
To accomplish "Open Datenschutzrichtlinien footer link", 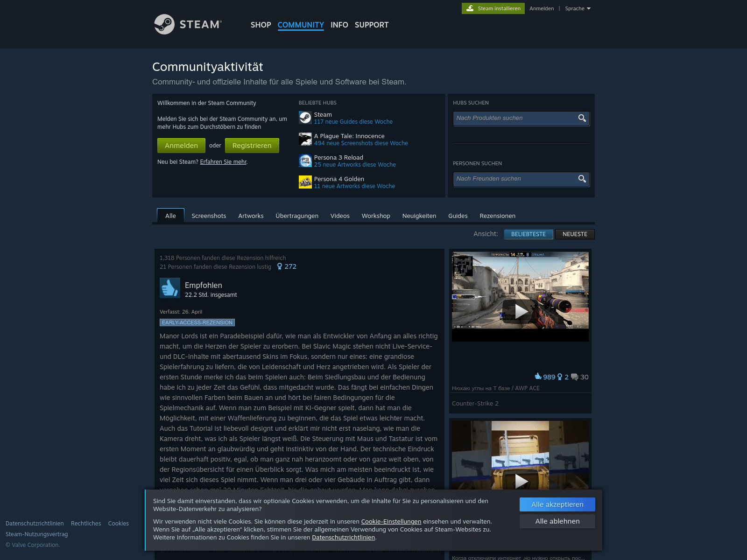I will coord(35,524).
